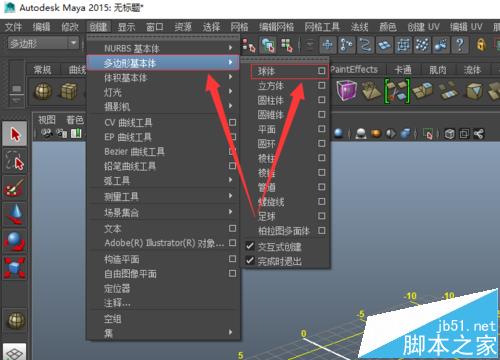This screenshot has width=500, height=360.
Task: Activate the Lasso select tool
Action: [15, 161]
